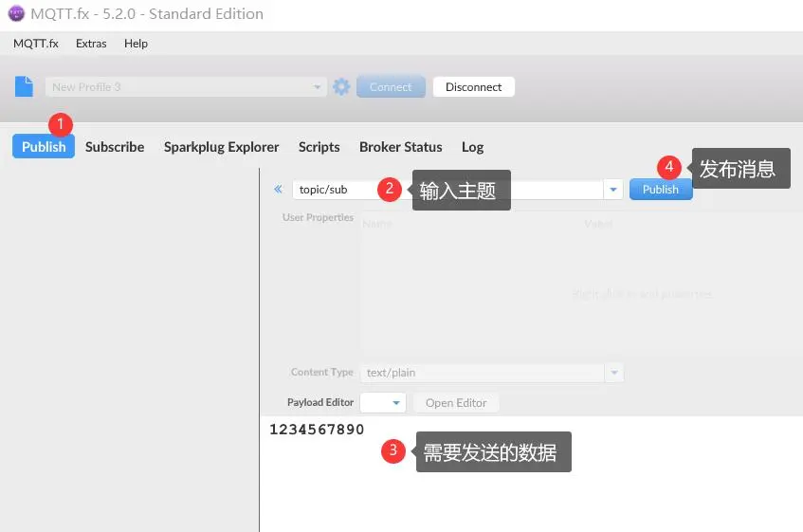Open the Payload Editor type dropdown

pos(396,403)
